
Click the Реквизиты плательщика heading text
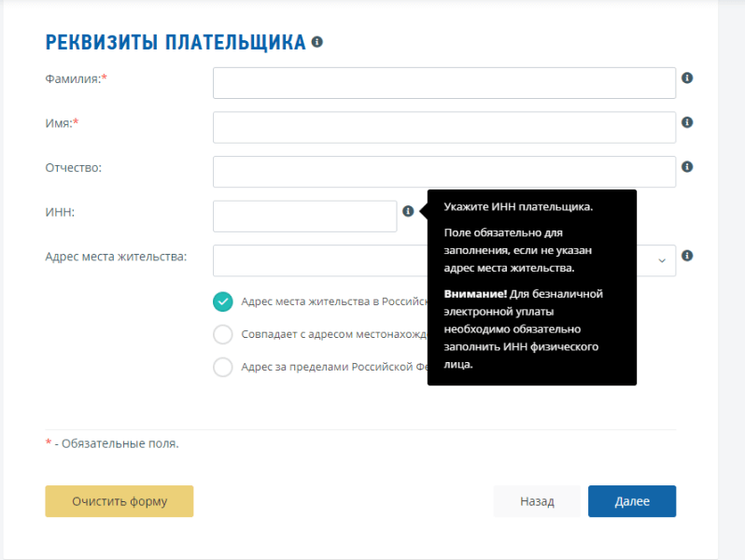tap(176, 42)
